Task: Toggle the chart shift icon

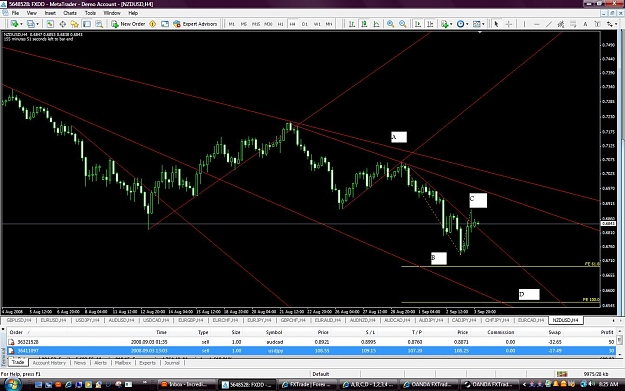Action: pos(430,24)
